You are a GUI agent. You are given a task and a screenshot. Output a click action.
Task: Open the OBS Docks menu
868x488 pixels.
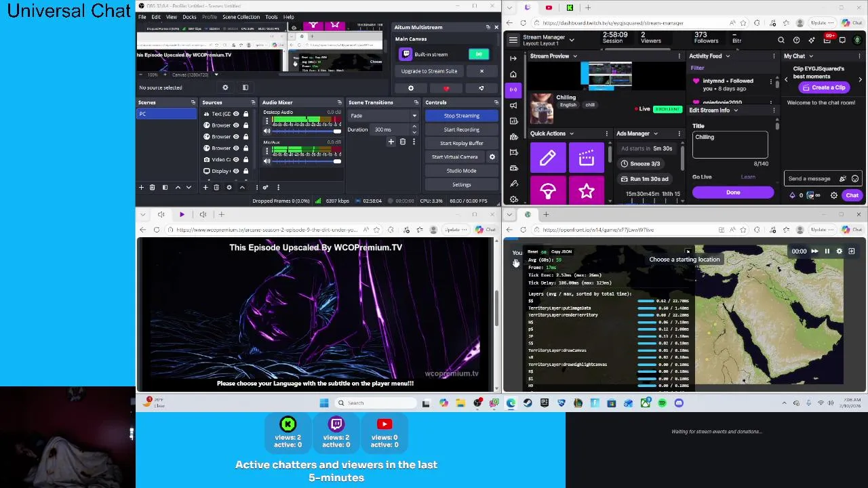pyautogui.click(x=189, y=17)
